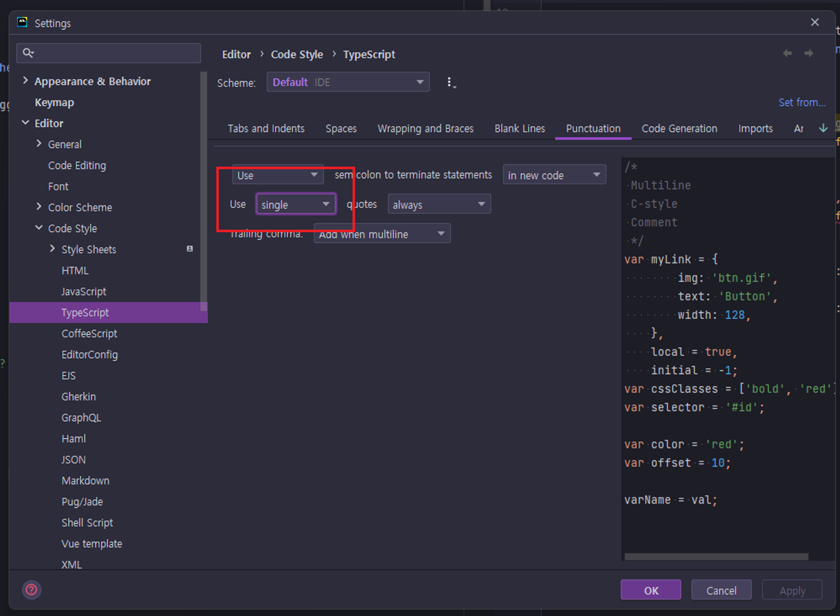The width and height of the screenshot is (840, 616).
Task: Open 'in new code' dropdown
Action: pyautogui.click(x=554, y=175)
